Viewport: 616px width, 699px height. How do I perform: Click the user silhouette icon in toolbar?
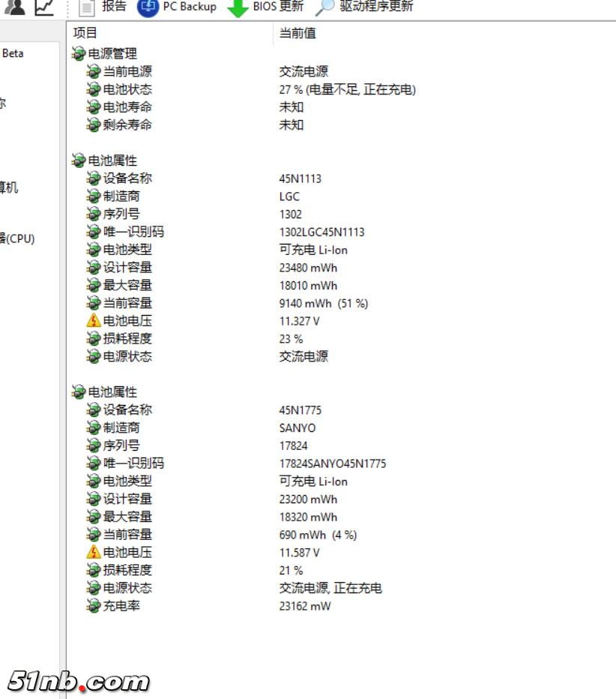coord(16,7)
